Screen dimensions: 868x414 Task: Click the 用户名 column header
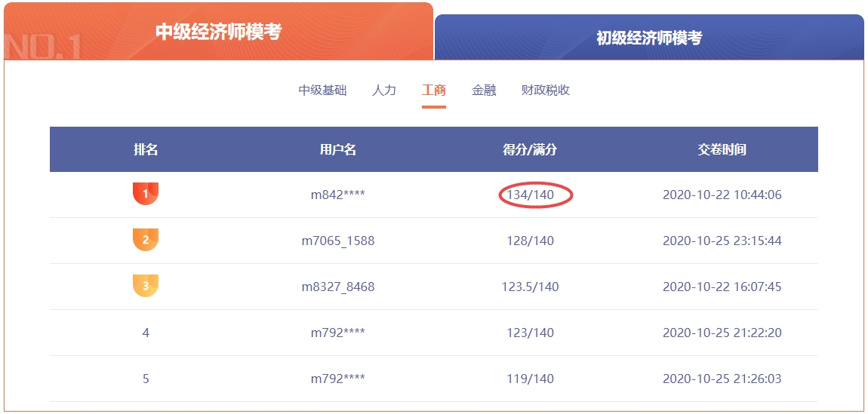click(x=337, y=149)
